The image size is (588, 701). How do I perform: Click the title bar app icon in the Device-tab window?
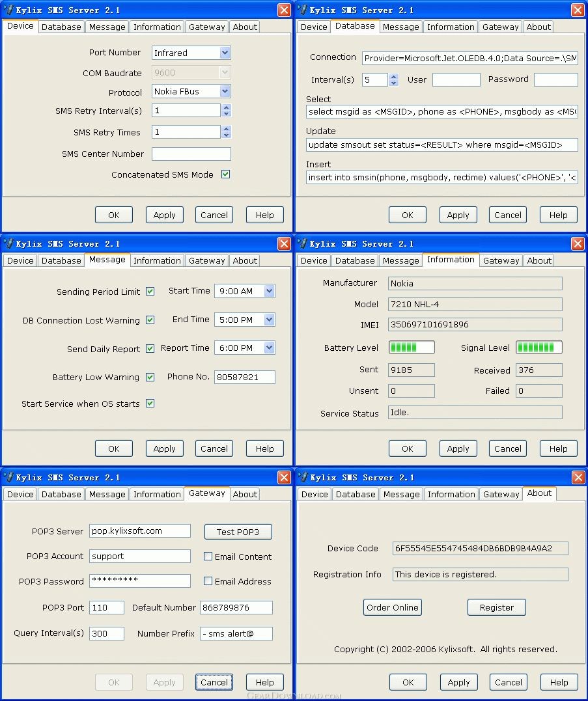click(8, 9)
